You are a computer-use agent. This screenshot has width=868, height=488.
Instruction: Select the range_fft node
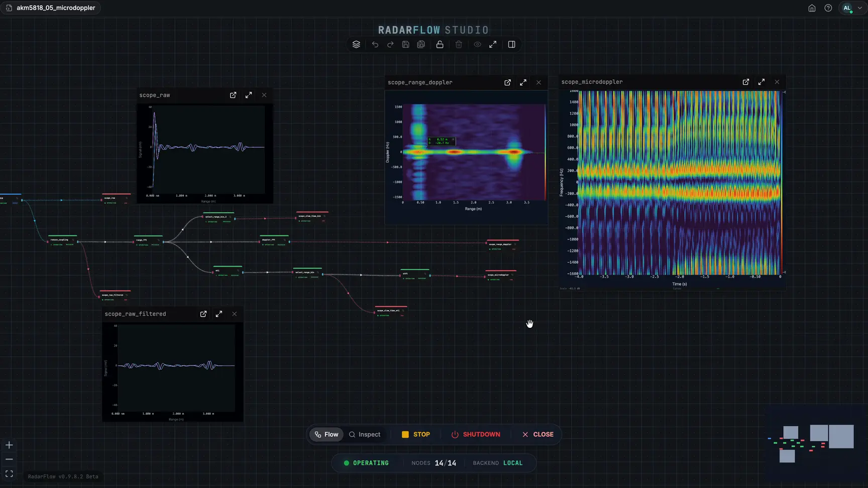tap(148, 240)
